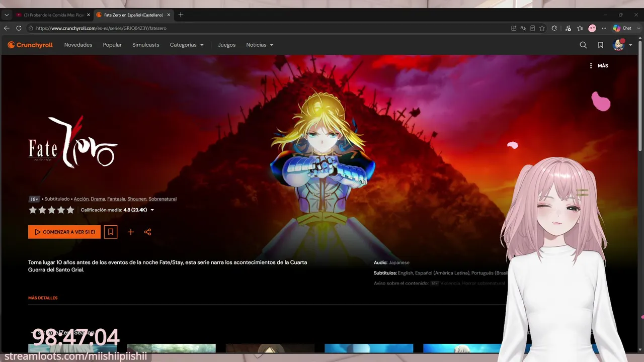644x362 pixels.
Task: Add this page to favorites
Action: (542, 28)
